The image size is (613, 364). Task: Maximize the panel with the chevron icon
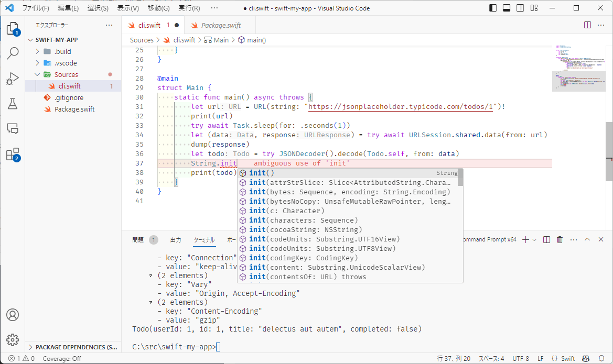587,239
